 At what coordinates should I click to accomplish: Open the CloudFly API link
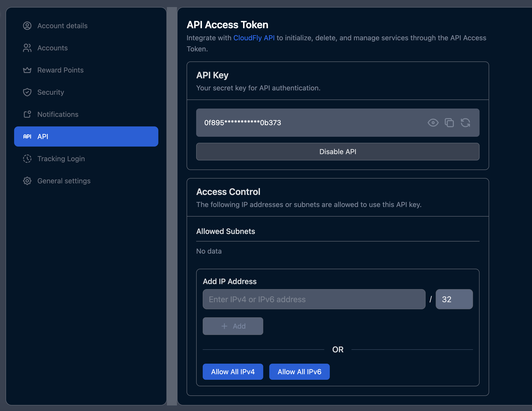click(x=254, y=38)
